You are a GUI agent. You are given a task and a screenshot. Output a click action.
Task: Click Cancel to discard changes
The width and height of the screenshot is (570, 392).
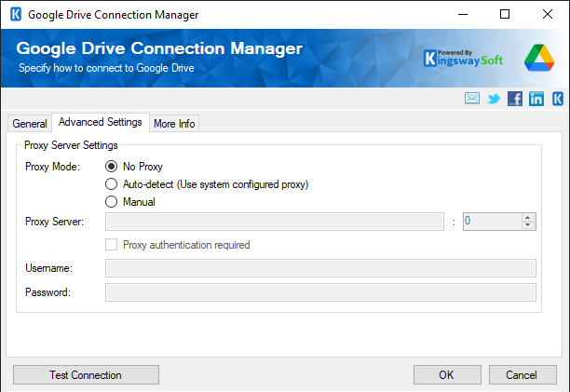point(522,374)
